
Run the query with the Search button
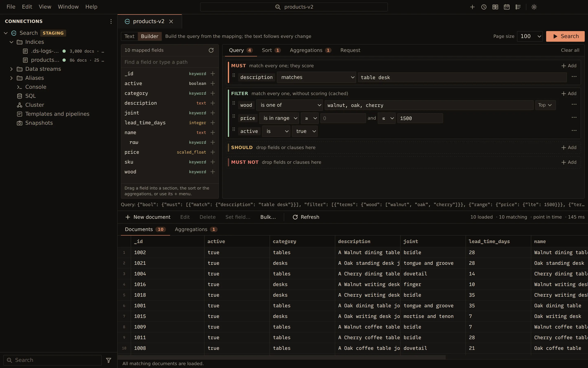(565, 36)
